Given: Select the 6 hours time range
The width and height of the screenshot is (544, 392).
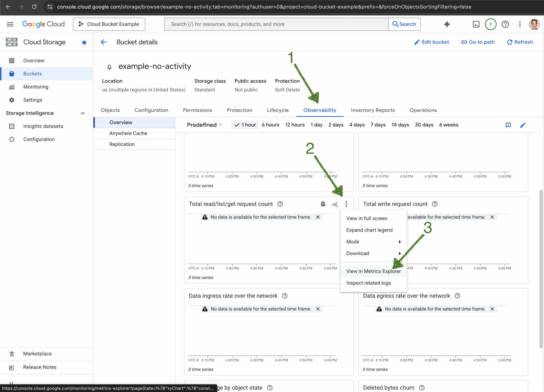Looking at the screenshot, I should pos(270,125).
